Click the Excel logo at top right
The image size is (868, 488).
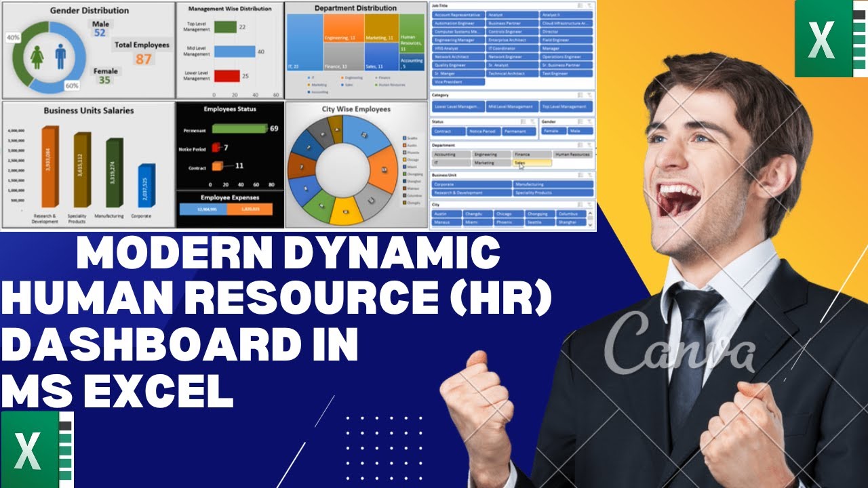(830, 39)
